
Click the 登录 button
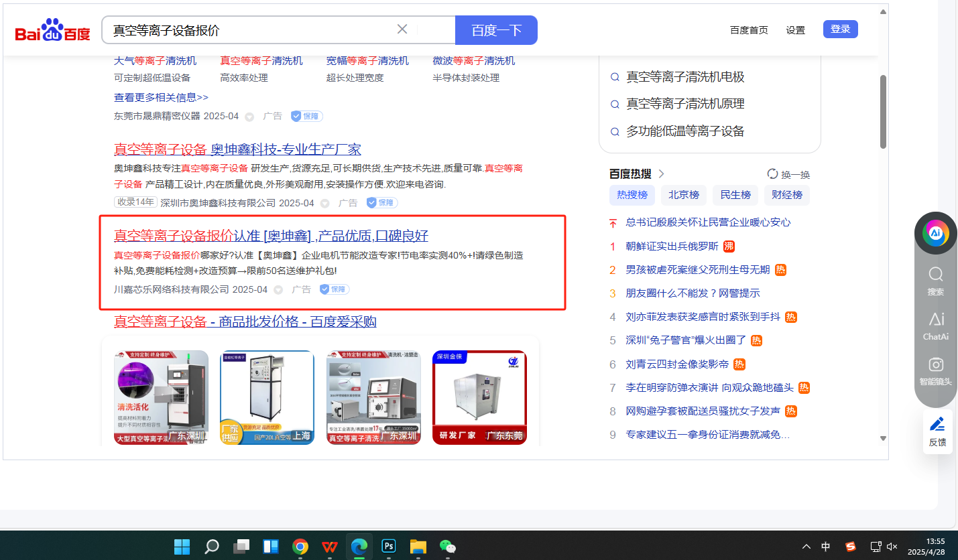click(x=841, y=29)
